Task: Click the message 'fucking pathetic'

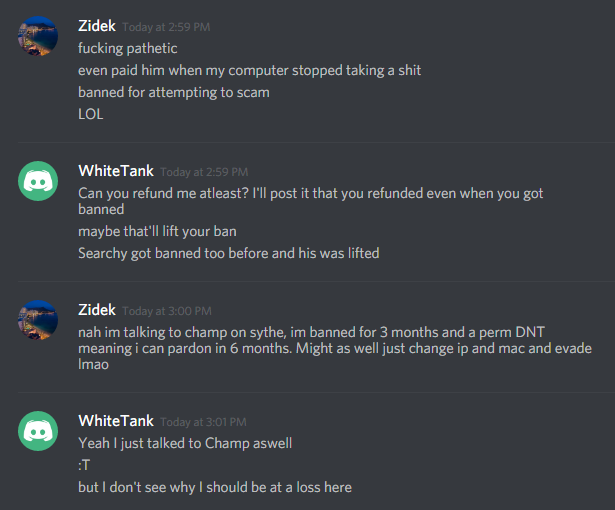Action: point(127,49)
